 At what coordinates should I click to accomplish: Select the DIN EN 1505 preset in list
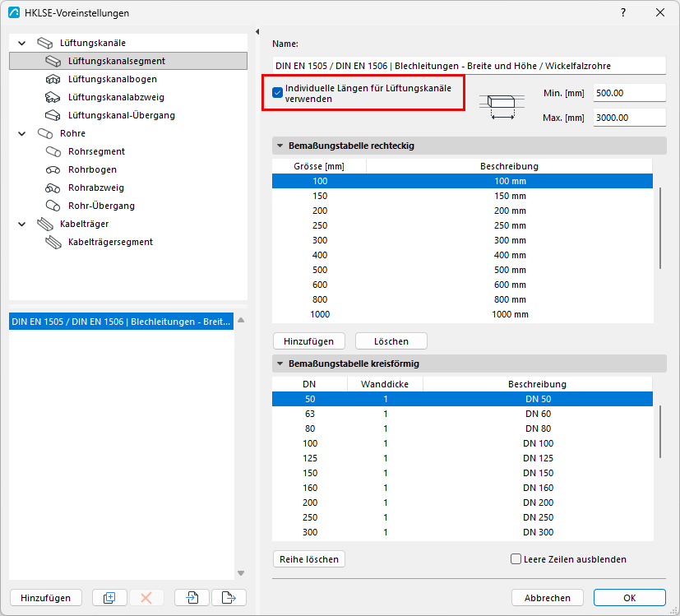coord(122,322)
